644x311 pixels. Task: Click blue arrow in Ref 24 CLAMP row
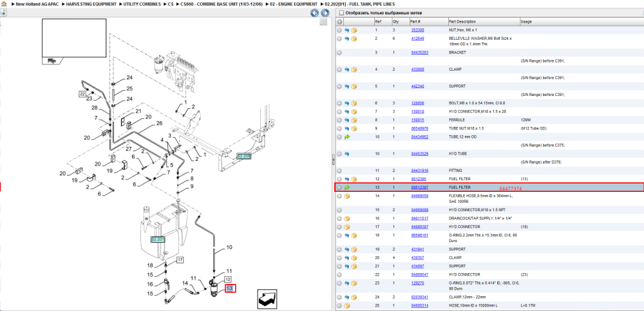point(346,297)
